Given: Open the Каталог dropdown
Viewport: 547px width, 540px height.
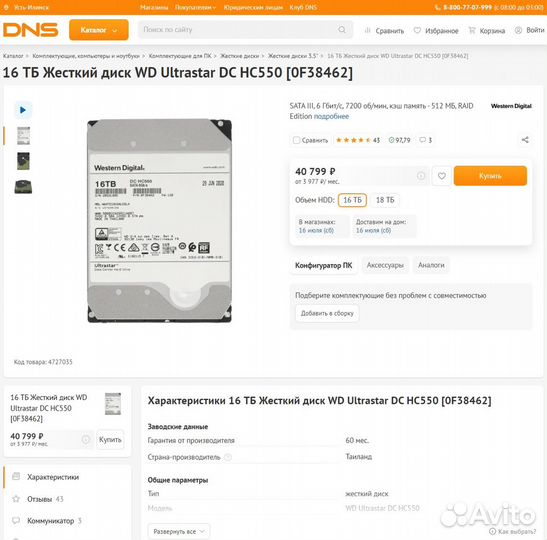Looking at the screenshot, I should click(x=99, y=30).
